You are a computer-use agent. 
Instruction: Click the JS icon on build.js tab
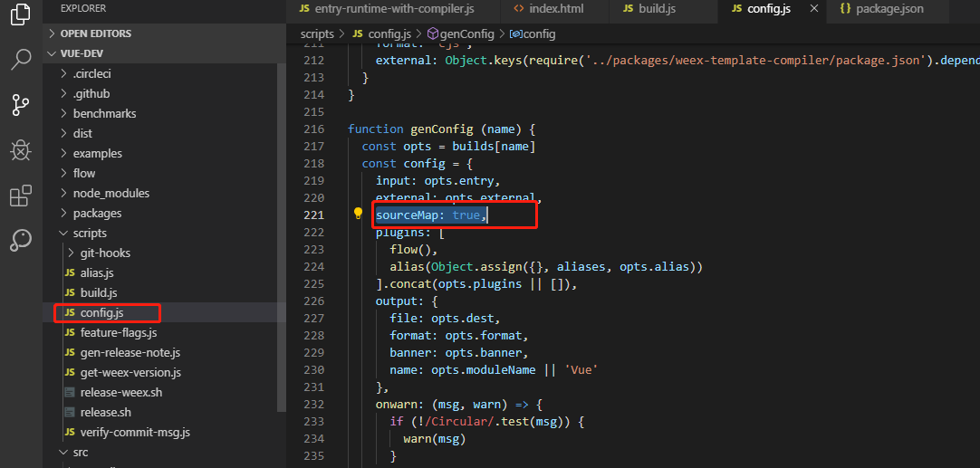[629, 9]
